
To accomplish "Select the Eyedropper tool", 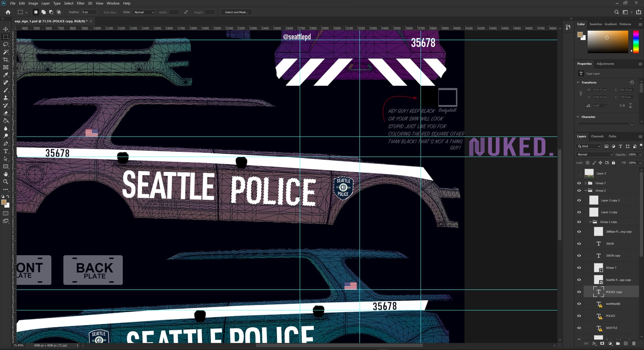I will [x=6, y=75].
